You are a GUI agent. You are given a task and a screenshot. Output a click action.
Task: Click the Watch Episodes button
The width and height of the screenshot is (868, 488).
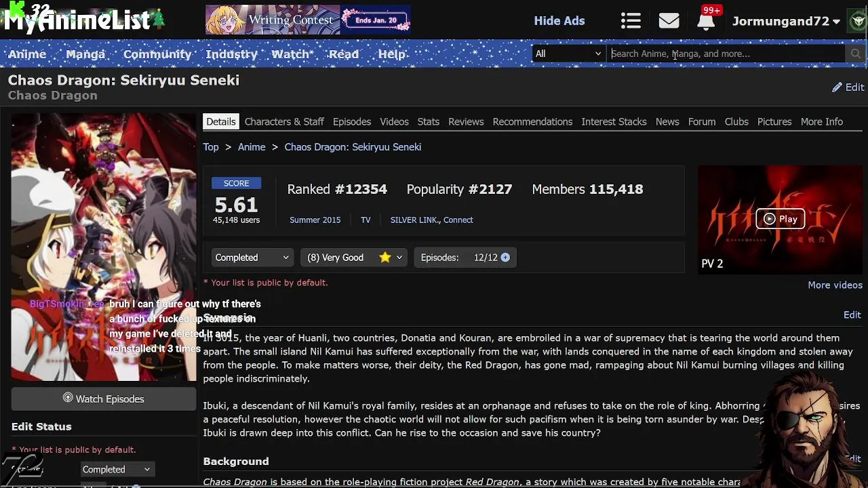[x=104, y=399]
